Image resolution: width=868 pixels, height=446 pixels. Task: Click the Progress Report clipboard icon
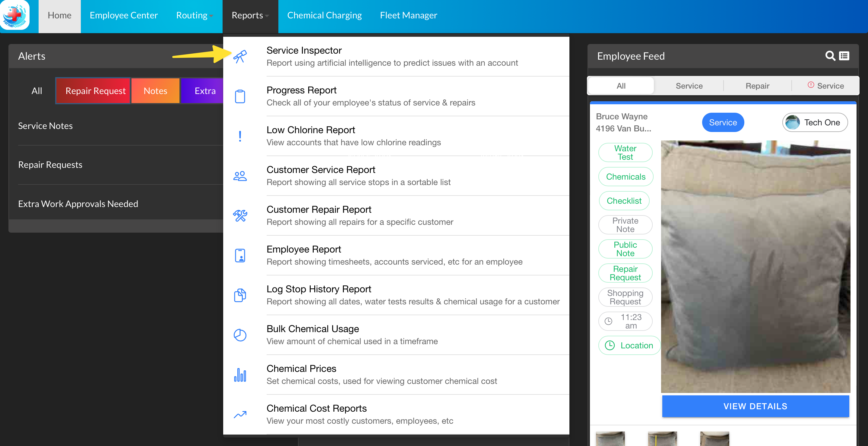tap(240, 97)
